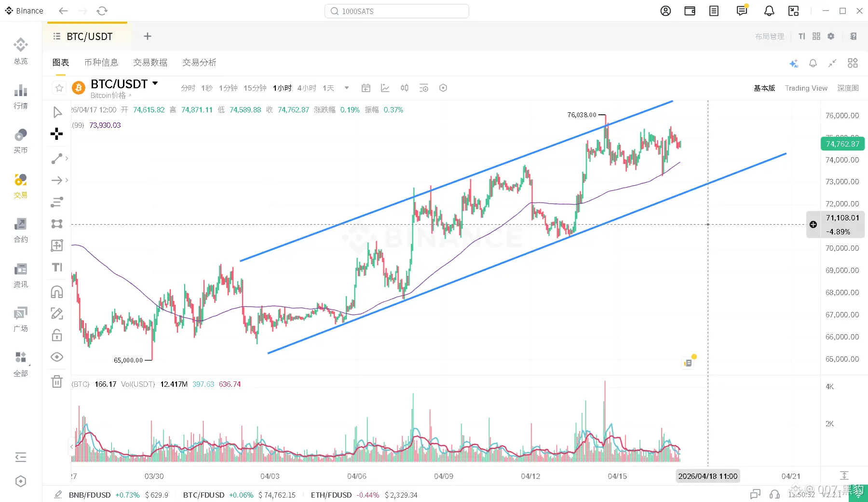Image resolution: width=868 pixels, height=502 pixels.
Task: Switch to the 交易分析 trading analysis tab
Action: click(x=199, y=63)
